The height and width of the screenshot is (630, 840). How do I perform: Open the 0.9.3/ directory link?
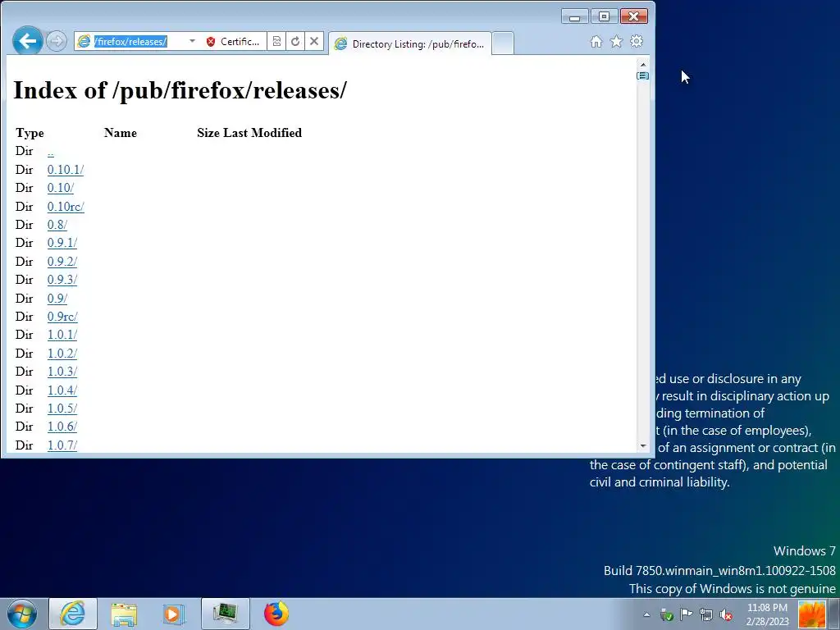[x=62, y=280]
